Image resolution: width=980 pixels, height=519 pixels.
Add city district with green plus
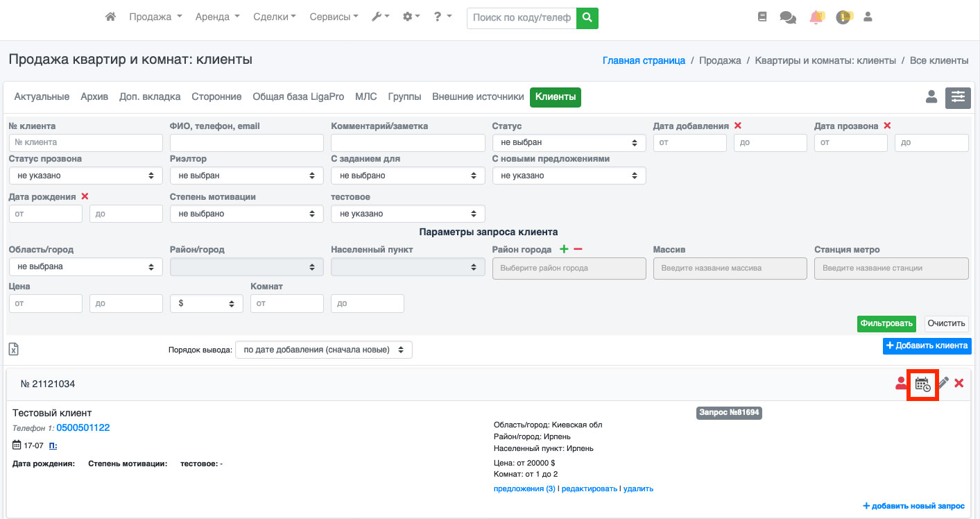[564, 249]
